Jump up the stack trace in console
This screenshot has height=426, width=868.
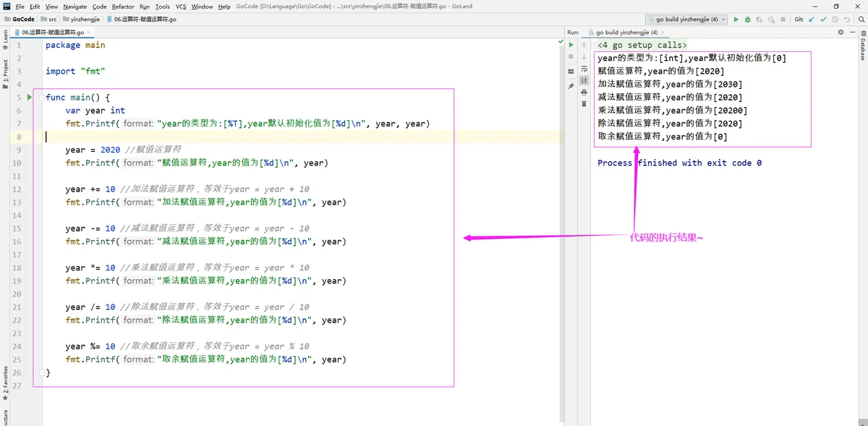(x=584, y=45)
